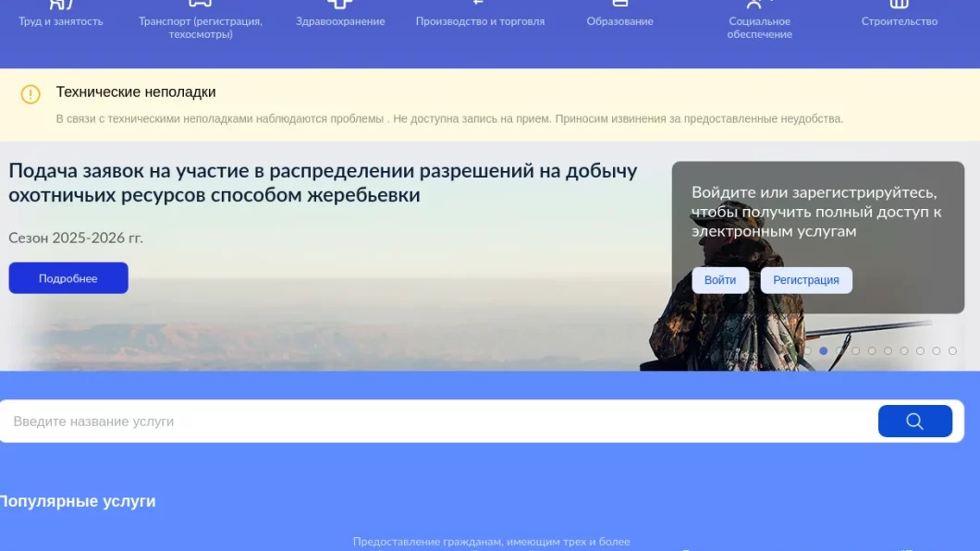Click the Войти button
This screenshot has width=980, height=551.
tap(720, 280)
